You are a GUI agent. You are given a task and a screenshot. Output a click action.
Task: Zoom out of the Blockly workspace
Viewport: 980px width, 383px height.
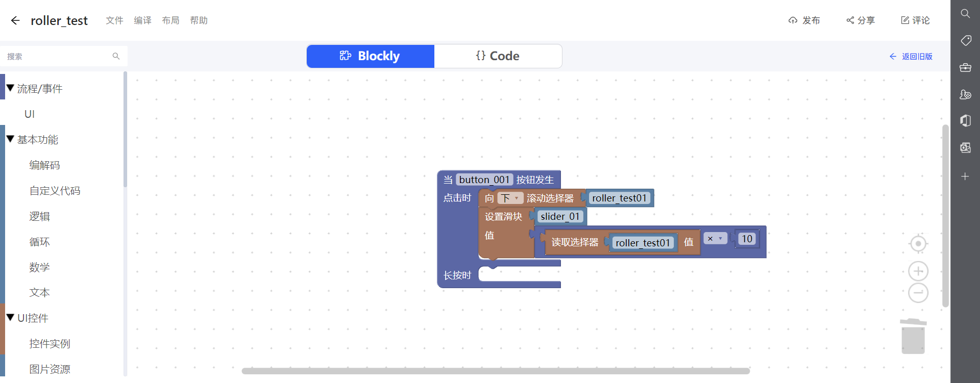[918, 293]
